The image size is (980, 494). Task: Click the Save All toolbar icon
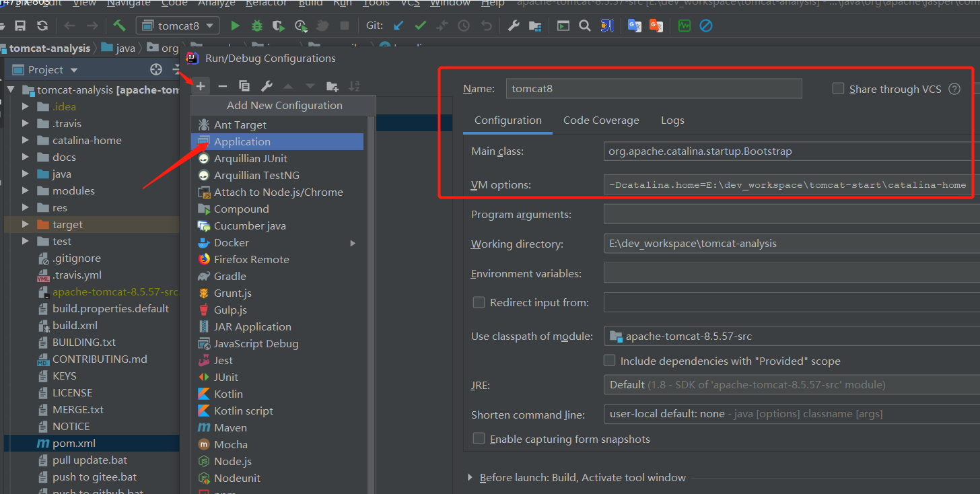tap(20, 26)
